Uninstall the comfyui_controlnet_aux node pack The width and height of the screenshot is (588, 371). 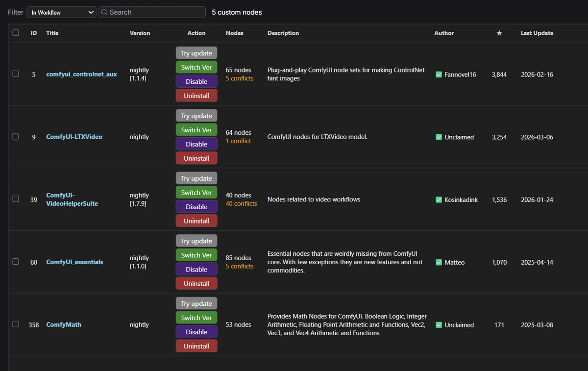pos(196,96)
